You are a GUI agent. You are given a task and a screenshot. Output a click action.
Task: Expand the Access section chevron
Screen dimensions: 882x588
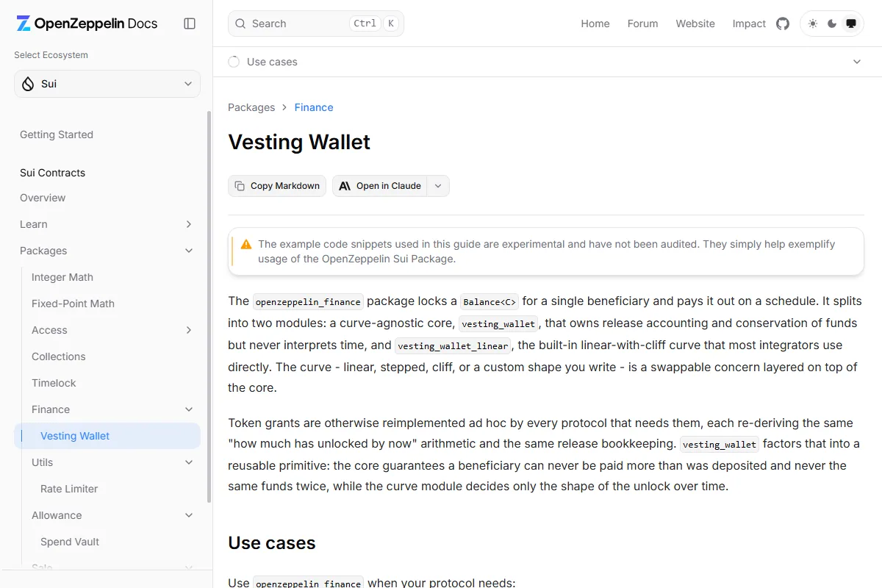coord(189,330)
